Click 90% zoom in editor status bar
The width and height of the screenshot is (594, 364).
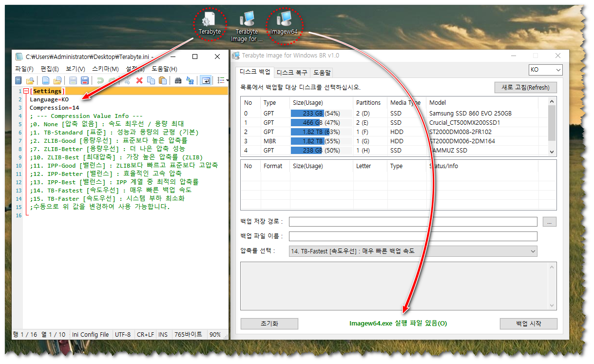215,335
